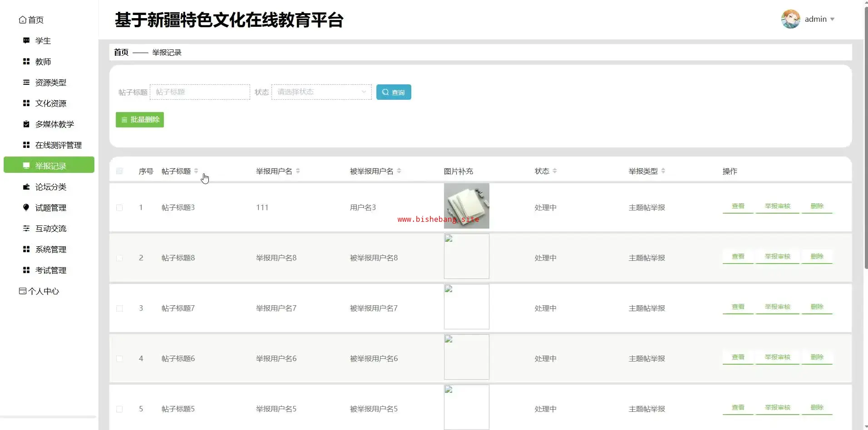Click 举报审核 for 帖子标题8 row

[778, 257]
